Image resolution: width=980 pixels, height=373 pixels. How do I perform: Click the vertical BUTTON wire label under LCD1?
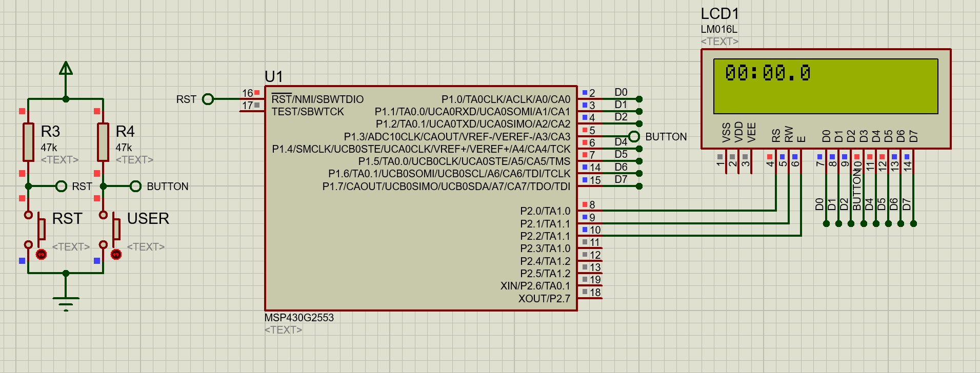[857, 190]
